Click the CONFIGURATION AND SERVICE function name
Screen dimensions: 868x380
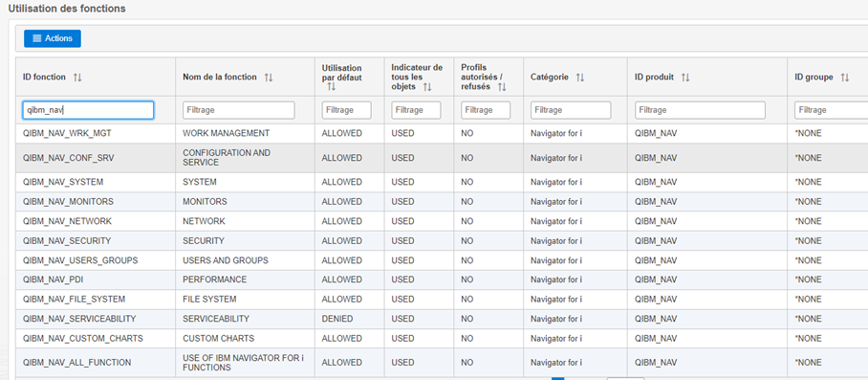click(x=227, y=158)
